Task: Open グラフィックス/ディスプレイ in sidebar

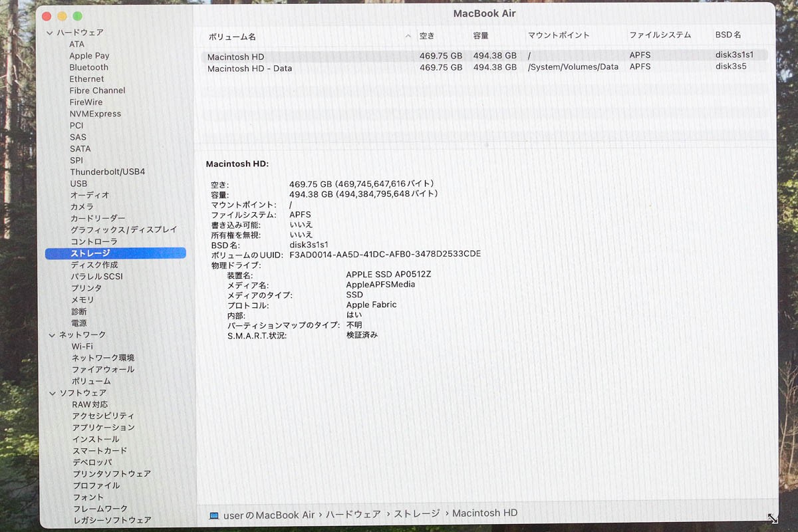Action: [x=124, y=229]
